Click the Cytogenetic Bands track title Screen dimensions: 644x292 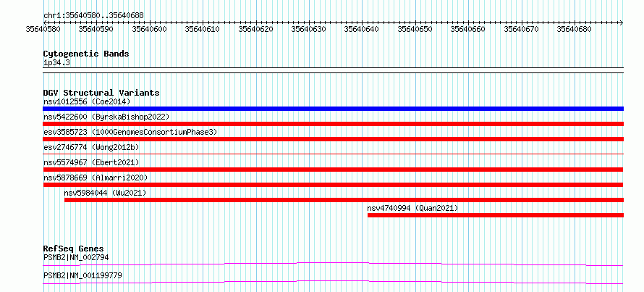coord(86,54)
